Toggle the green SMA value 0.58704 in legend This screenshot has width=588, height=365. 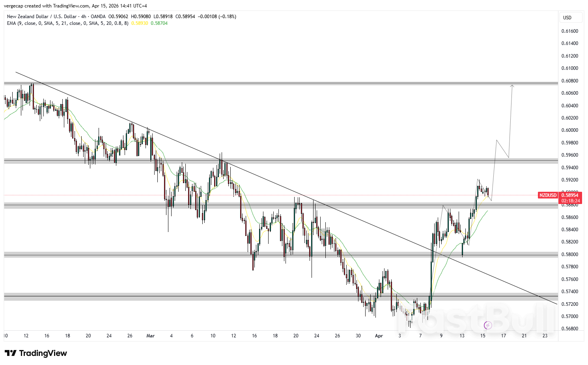159,23
